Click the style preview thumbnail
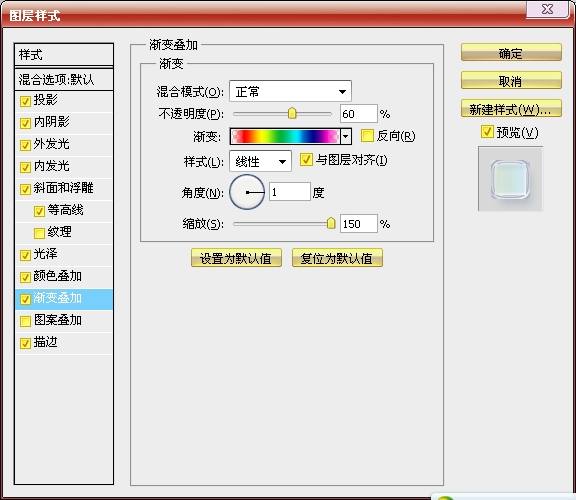The height and width of the screenshot is (500, 576). click(x=510, y=179)
